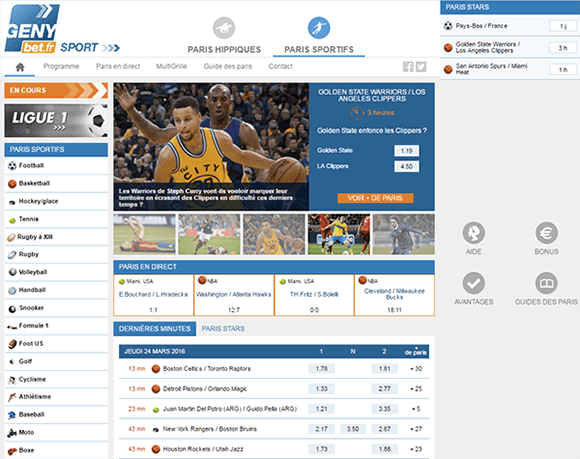Click the En Cours banner

pyautogui.click(x=56, y=90)
